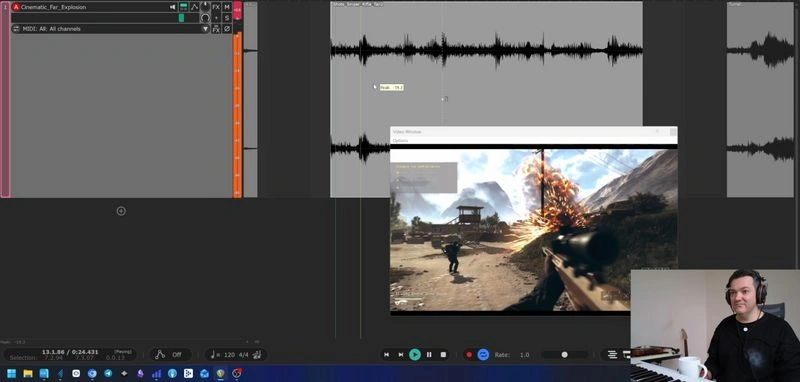Screen dimensions: 800x382
Task: Toggle the automation mode icon
Action: click(160, 354)
